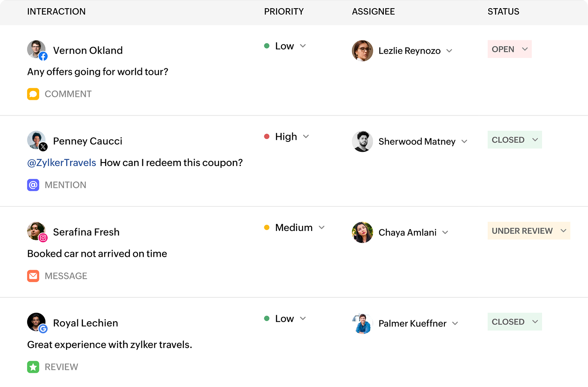
Task: Open the OPEN status dropdown
Action: point(524,49)
